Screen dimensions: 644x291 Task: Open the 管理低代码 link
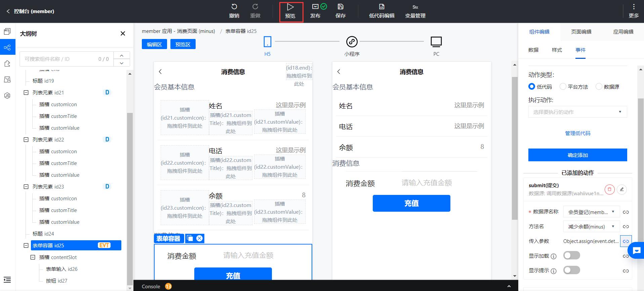(577, 133)
